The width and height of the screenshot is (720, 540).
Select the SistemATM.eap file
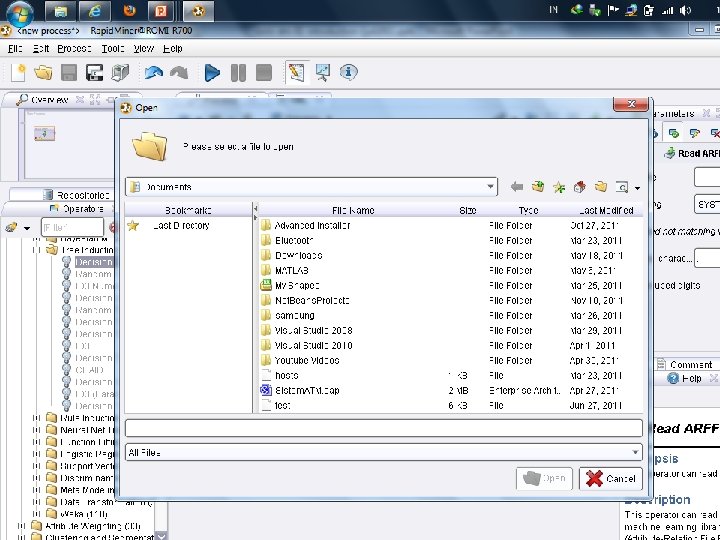307,391
